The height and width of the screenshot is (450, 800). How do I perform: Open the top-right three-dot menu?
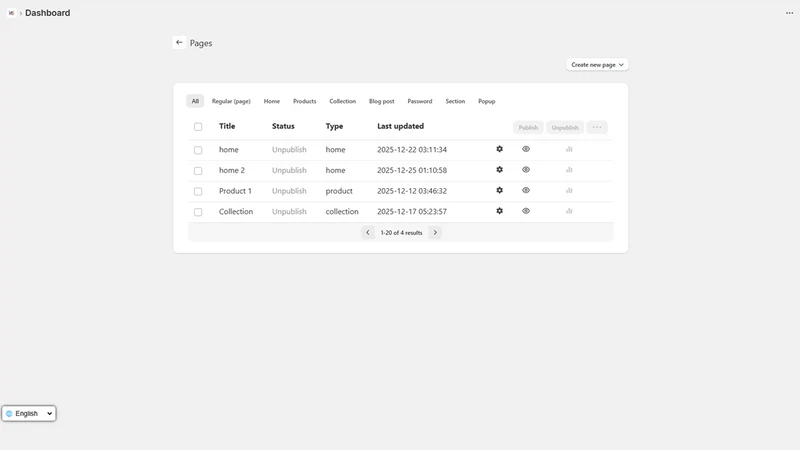tap(789, 13)
